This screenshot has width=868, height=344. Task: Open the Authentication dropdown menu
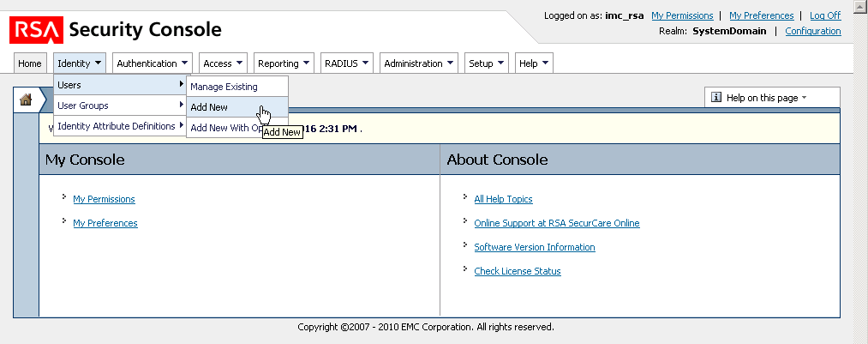pyautogui.click(x=153, y=63)
